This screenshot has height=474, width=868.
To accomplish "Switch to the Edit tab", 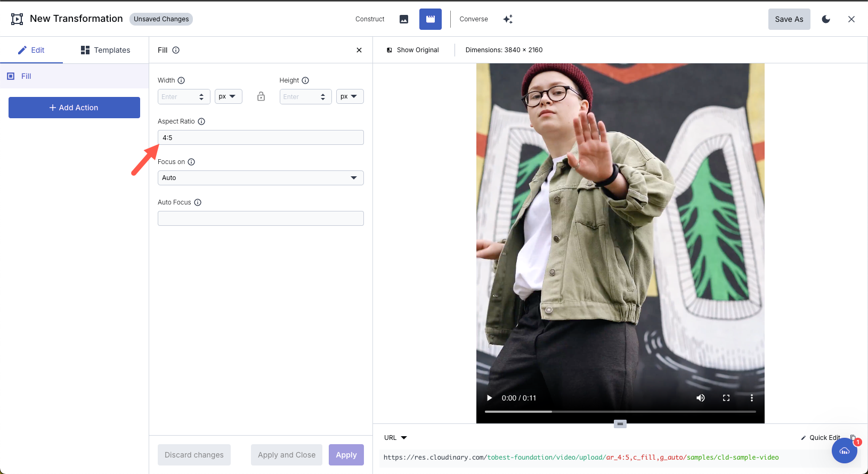I will tap(31, 50).
